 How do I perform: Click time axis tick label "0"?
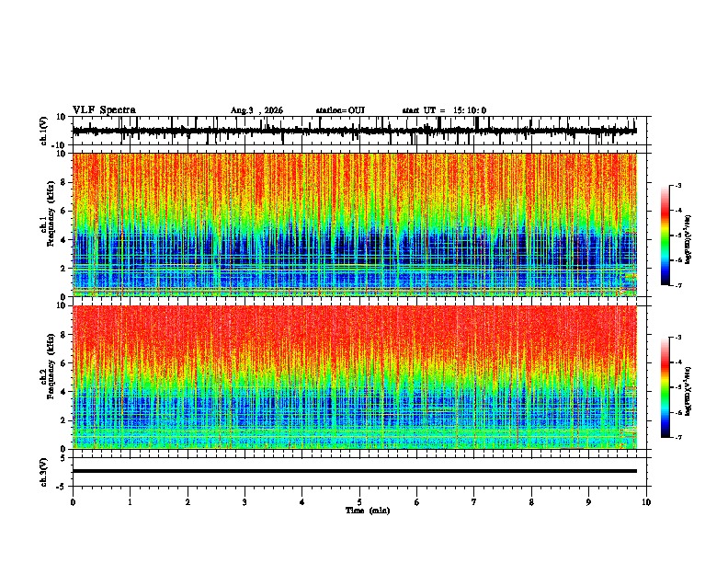(73, 502)
